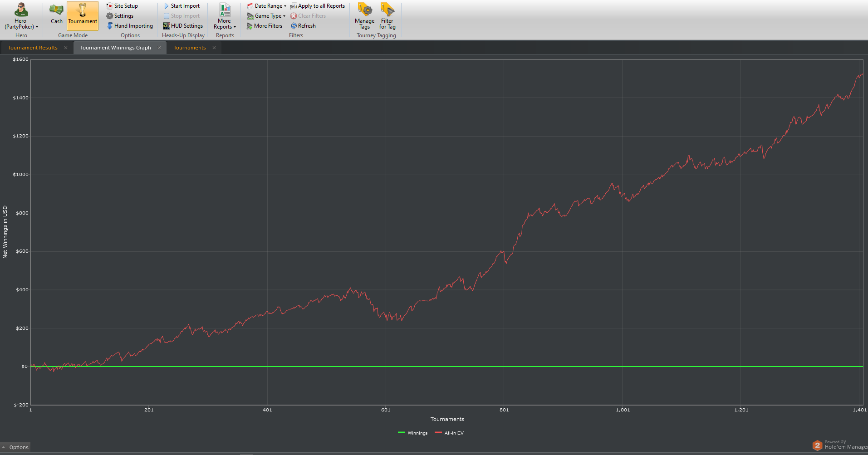Click the $0 y-axis label
This screenshot has width=868, height=455.
click(25, 367)
